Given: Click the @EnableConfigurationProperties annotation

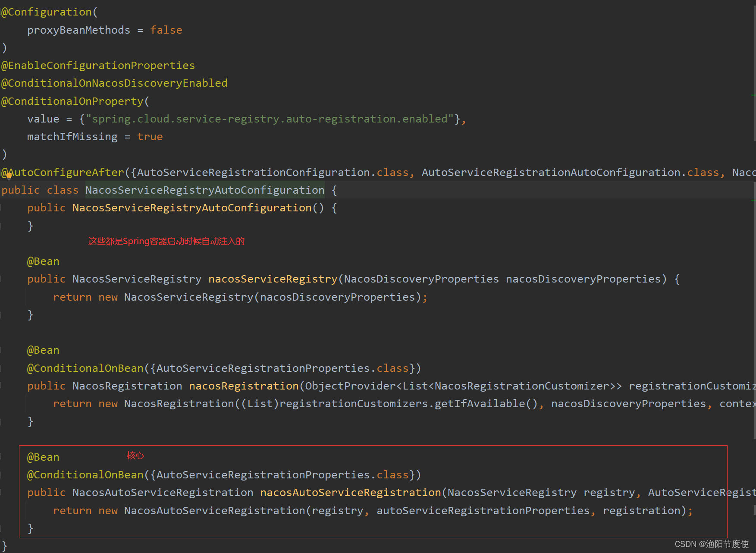Looking at the screenshot, I should pos(98,66).
